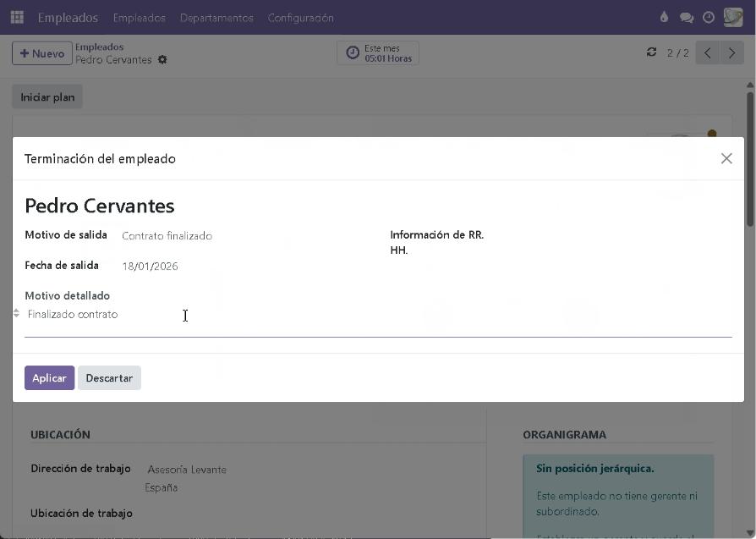Open the conversations chat icon
This screenshot has height=539, width=756.
click(687, 17)
